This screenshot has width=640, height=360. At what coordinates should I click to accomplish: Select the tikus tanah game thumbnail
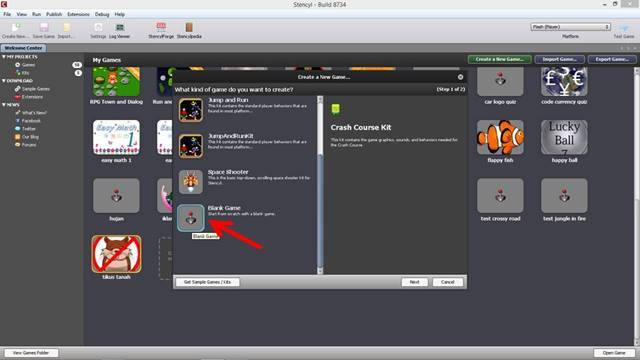(x=116, y=254)
